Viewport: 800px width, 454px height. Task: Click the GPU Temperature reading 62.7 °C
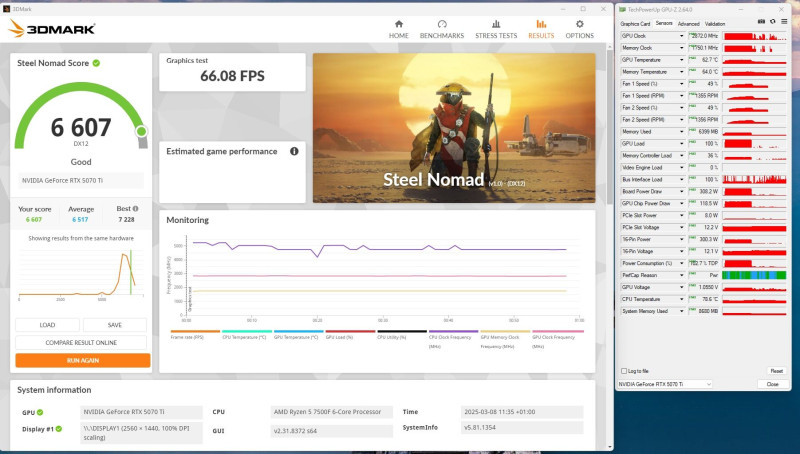[706, 60]
